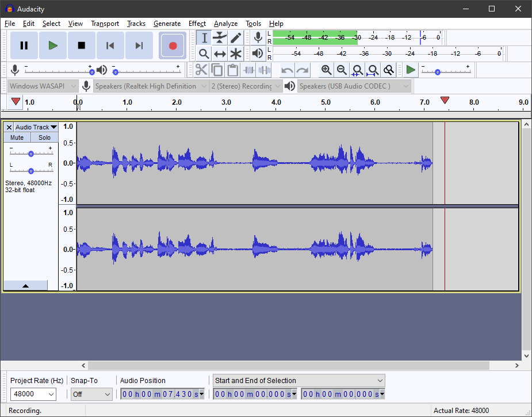Open the Transport menu
532x417 pixels.
[105, 24]
